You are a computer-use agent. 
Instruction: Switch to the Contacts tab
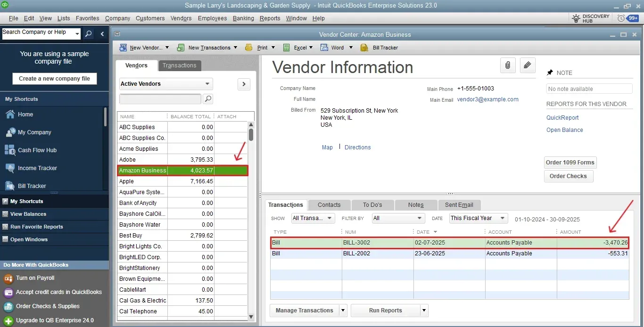(x=329, y=205)
